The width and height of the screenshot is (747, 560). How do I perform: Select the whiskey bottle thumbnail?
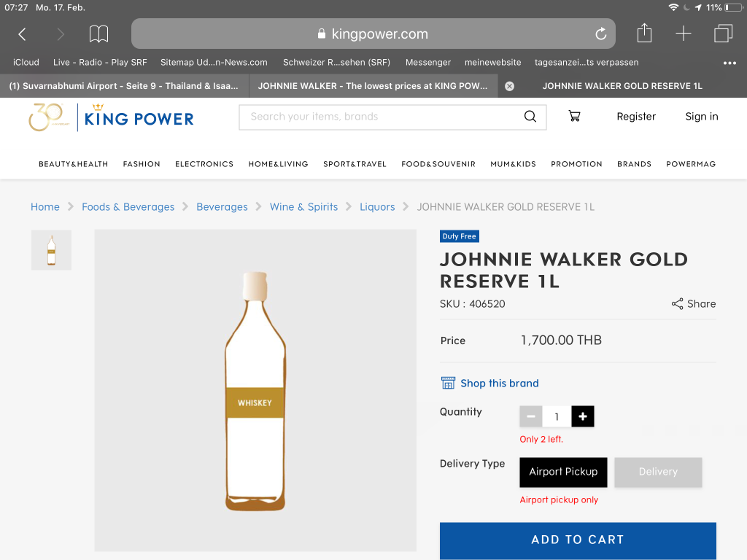click(x=51, y=250)
